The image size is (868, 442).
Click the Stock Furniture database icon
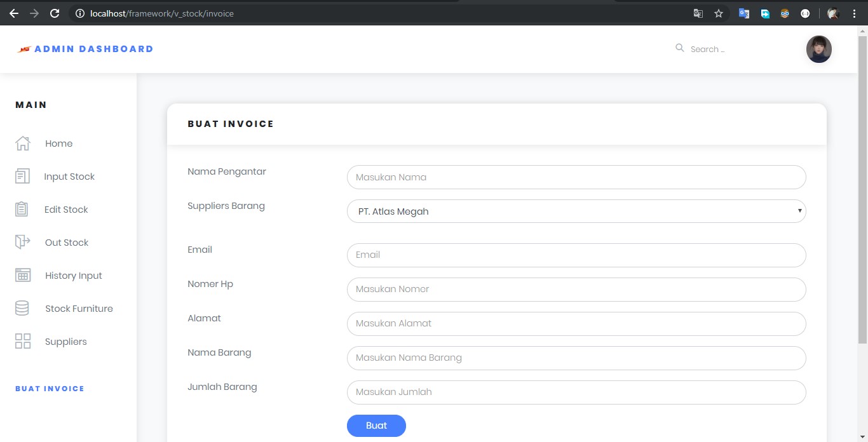click(x=22, y=309)
